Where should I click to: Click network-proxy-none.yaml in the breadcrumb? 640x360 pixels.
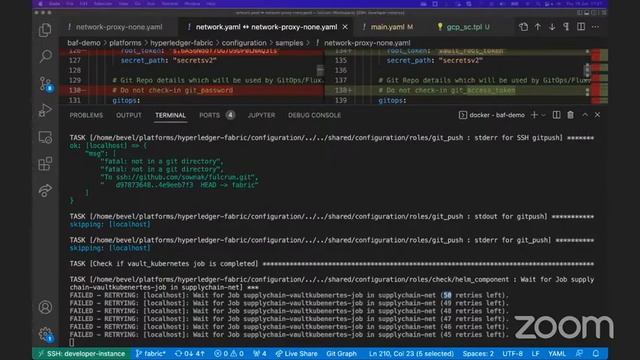tap(367, 43)
